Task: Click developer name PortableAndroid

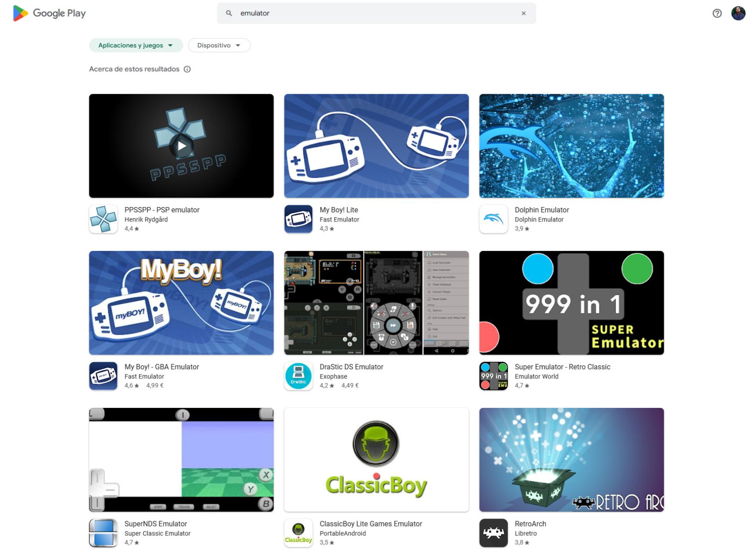Action: [x=342, y=533]
